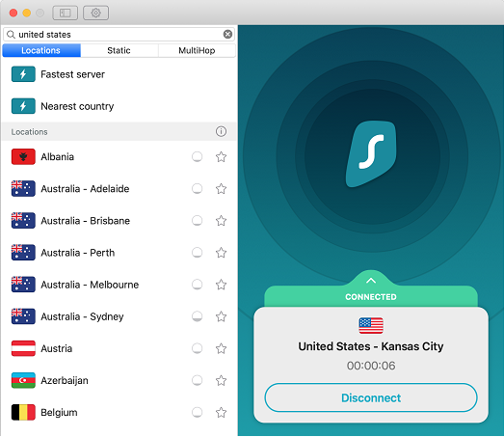
Task: Favorite Australia - Perth with the star
Action: pyautogui.click(x=221, y=253)
